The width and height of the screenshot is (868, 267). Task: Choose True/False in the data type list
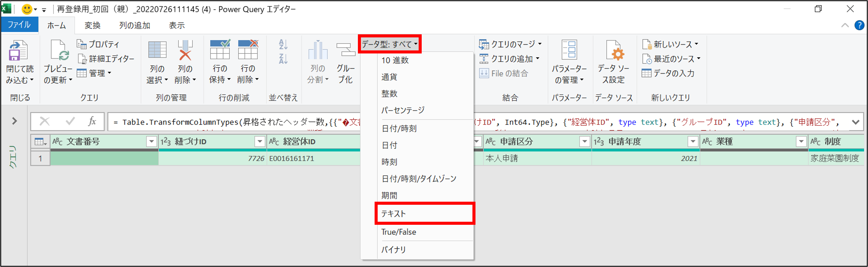click(x=399, y=232)
